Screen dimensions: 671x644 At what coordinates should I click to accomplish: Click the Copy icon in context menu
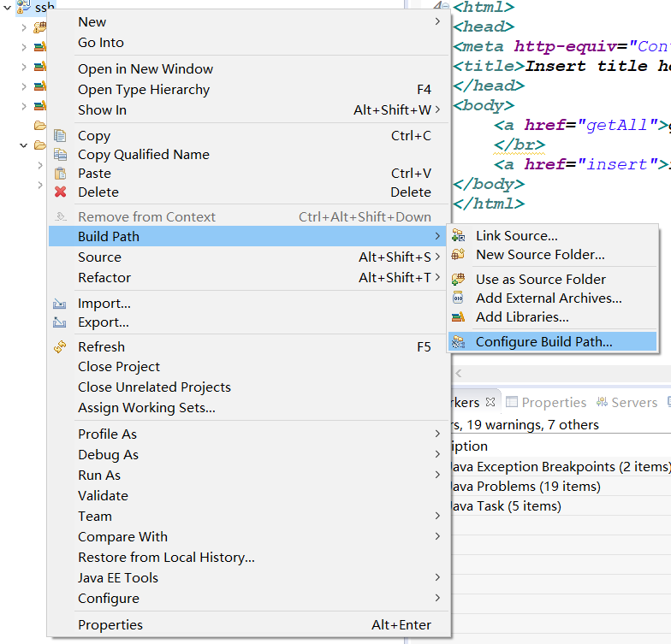[60, 135]
